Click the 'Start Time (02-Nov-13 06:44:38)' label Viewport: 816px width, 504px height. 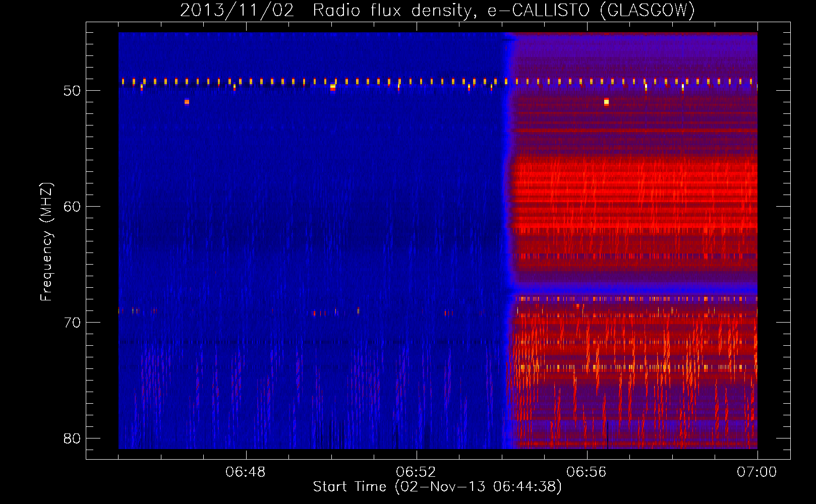point(437,487)
